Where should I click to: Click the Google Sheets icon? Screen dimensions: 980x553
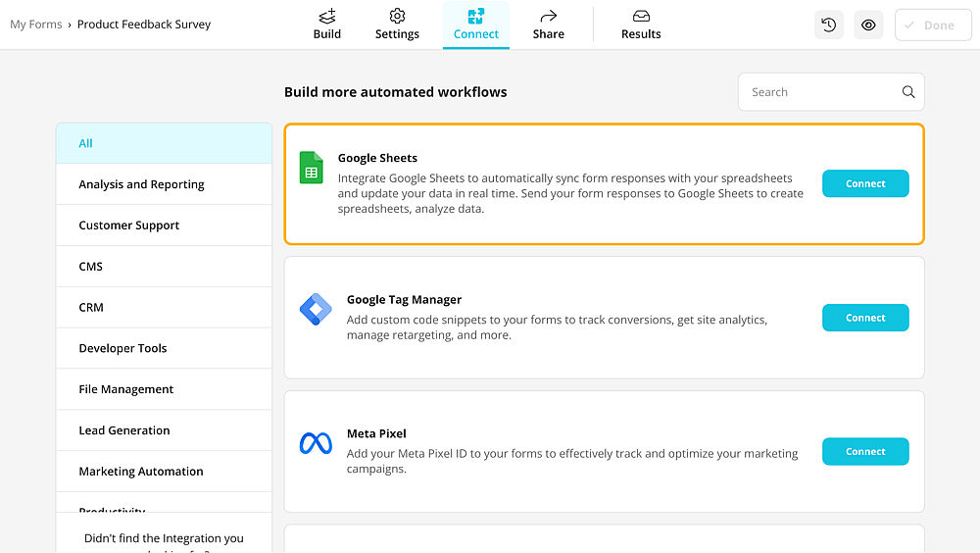point(312,168)
